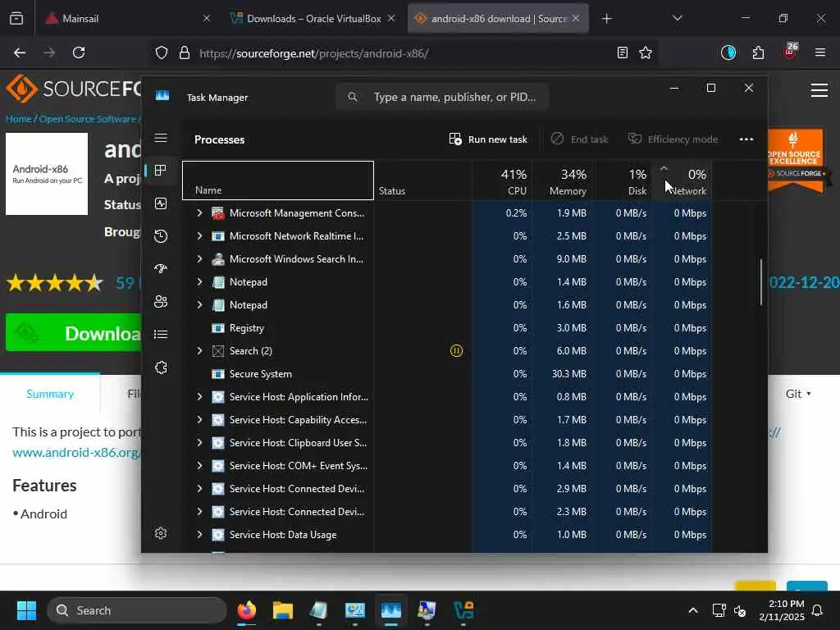Toggle Firefox reader view icon

[x=622, y=52]
